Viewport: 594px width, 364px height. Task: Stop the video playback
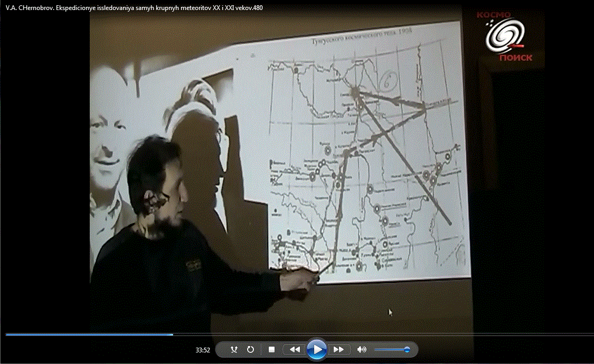click(x=271, y=350)
